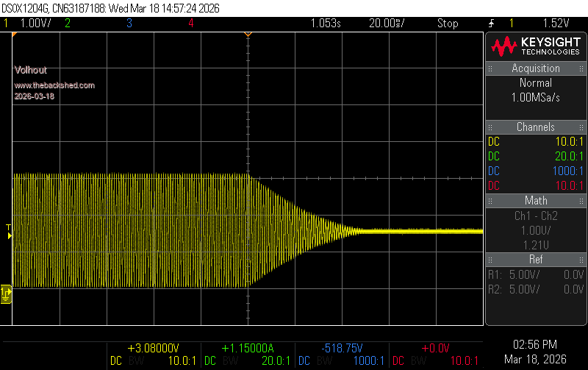Select channel 4 in the top bar
Image resolution: width=588 pixels, height=370 pixels.
(x=190, y=24)
